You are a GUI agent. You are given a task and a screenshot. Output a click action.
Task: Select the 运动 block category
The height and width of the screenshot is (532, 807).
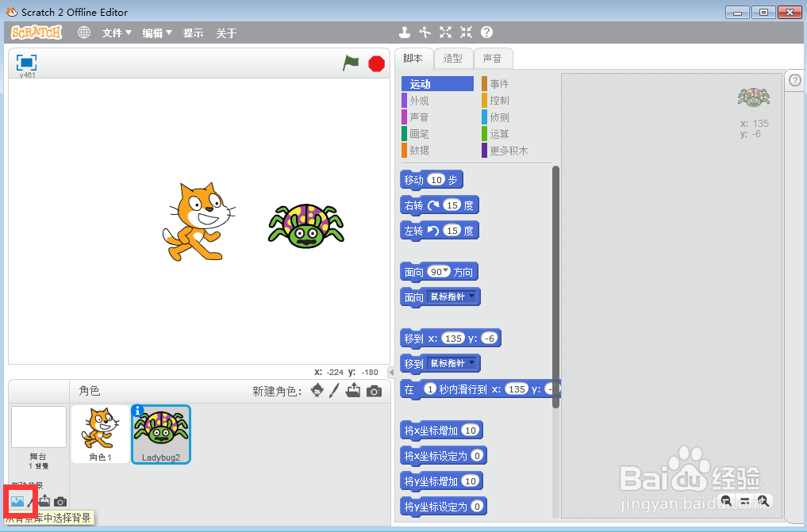point(437,84)
